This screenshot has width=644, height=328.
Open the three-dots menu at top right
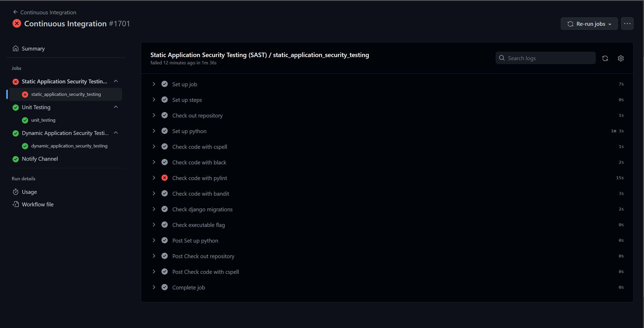point(627,23)
